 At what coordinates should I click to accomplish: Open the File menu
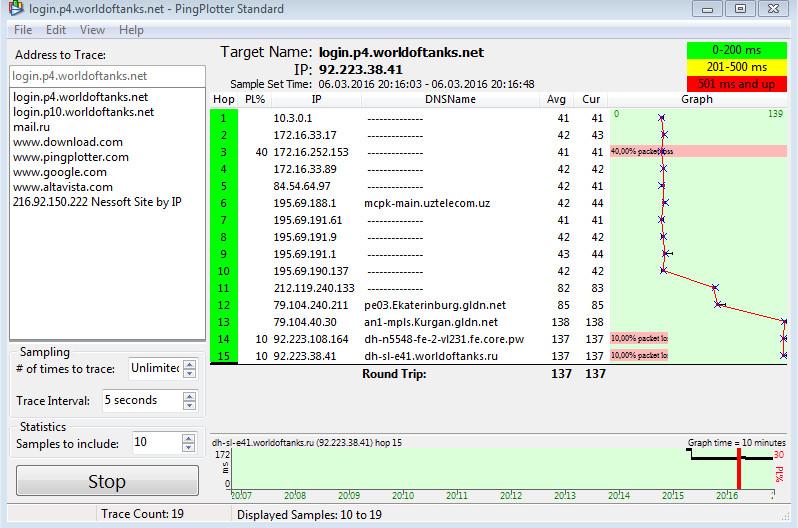pos(23,30)
